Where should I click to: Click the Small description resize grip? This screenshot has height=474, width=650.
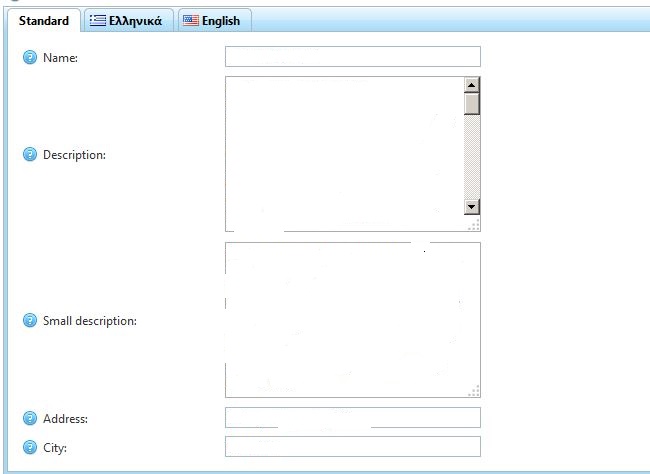pyautogui.click(x=474, y=391)
